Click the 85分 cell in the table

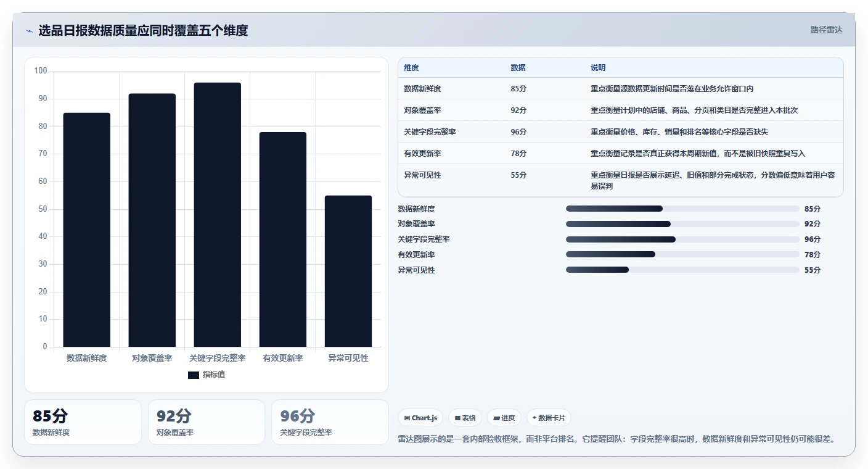click(x=518, y=89)
